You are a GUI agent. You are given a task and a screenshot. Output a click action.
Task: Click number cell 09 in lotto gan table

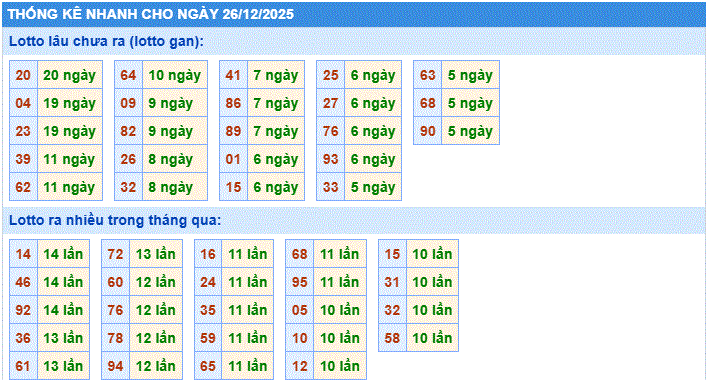128,103
